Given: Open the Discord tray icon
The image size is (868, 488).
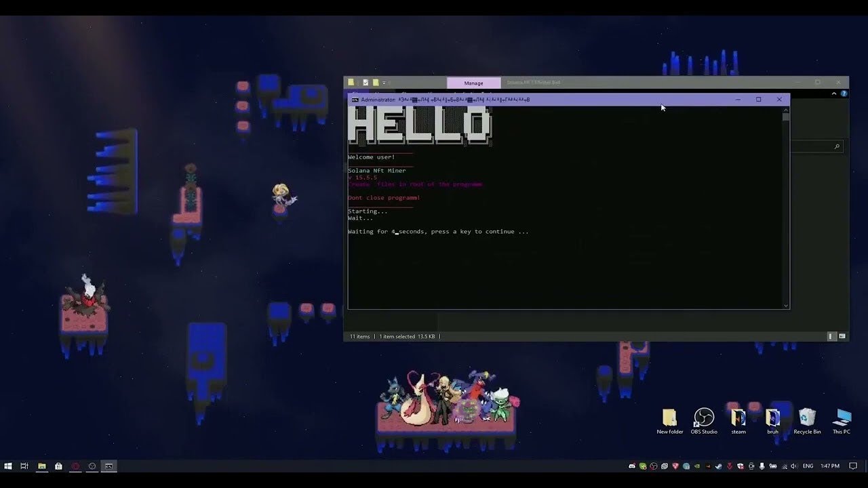Looking at the screenshot, I should coord(632,466).
